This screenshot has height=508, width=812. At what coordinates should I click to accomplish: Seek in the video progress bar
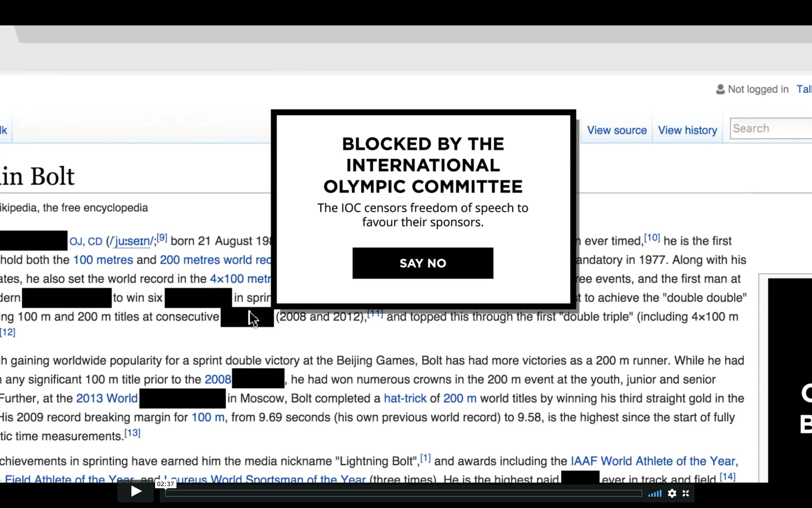pyautogui.click(x=403, y=493)
